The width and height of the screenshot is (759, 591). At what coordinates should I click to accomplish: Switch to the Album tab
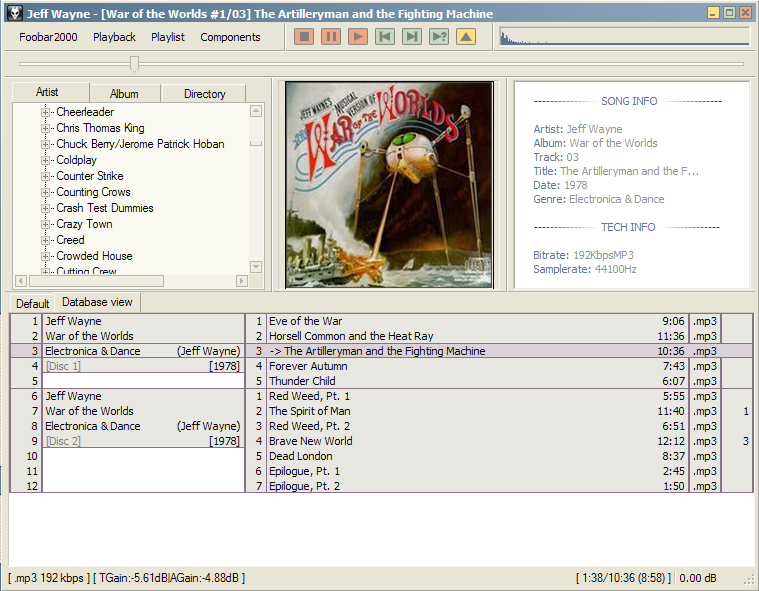(x=124, y=94)
